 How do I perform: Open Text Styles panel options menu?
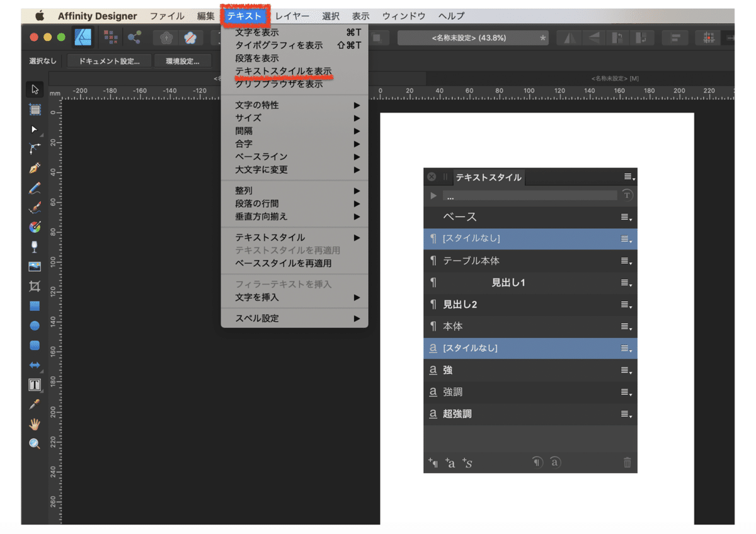[629, 177]
